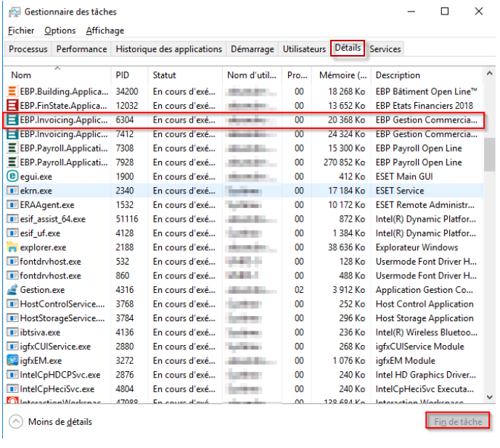Click the igfxEM.exe graphics icon

coord(12,360)
